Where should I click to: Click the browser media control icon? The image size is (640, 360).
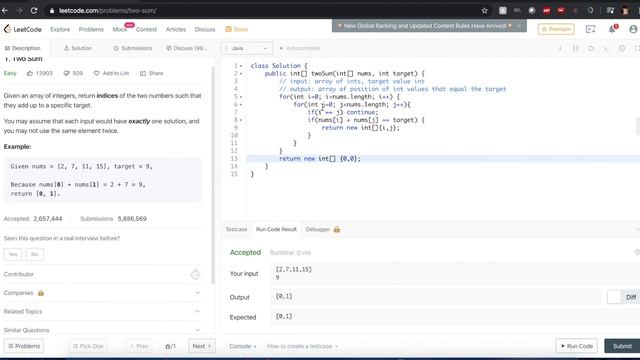(x=610, y=11)
